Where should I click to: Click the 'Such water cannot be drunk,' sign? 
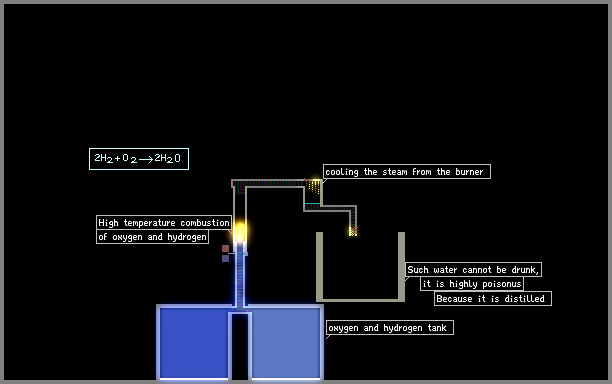click(473, 270)
